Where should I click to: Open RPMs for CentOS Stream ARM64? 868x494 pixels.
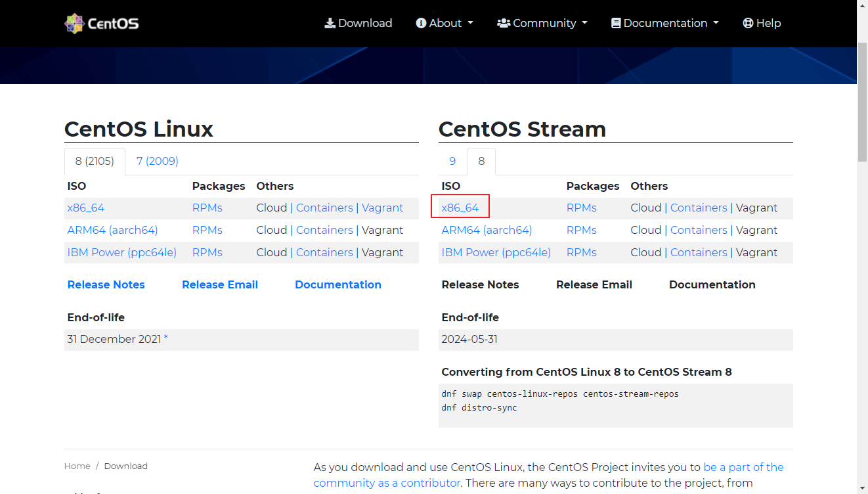coord(582,230)
